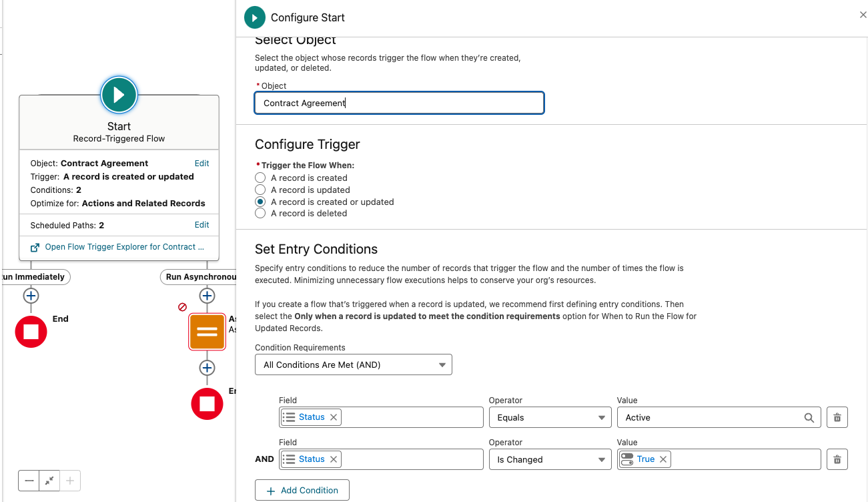Screen dimensions: 868x502
Task: Open the Is Changed operator dropdown
Action: click(550, 459)
